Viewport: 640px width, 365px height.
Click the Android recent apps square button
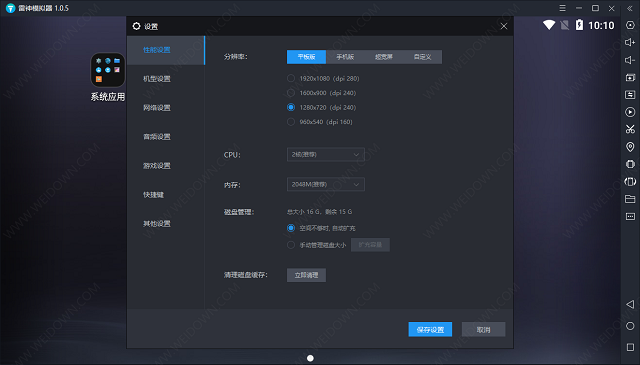point(630,347)
